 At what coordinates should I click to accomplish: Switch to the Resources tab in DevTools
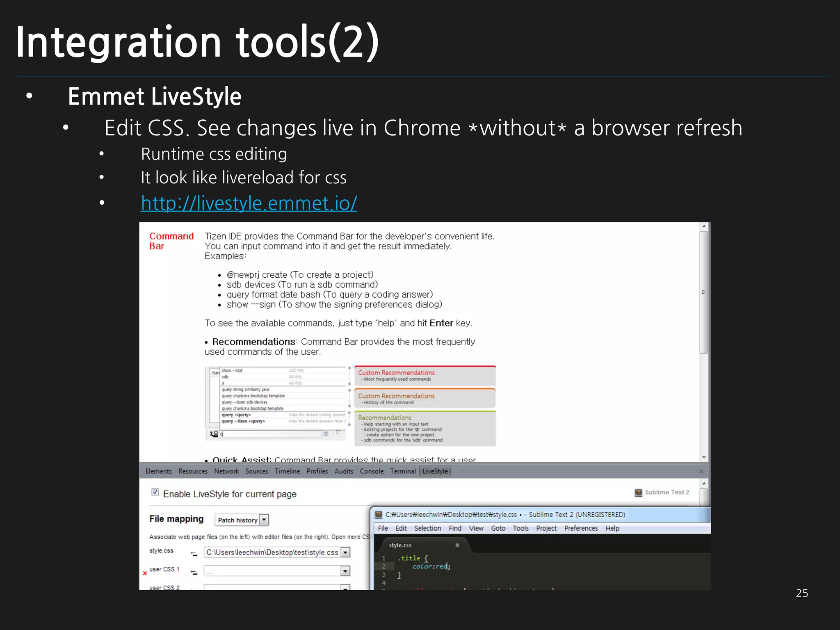pyautogui.click(x=193, y=471)
